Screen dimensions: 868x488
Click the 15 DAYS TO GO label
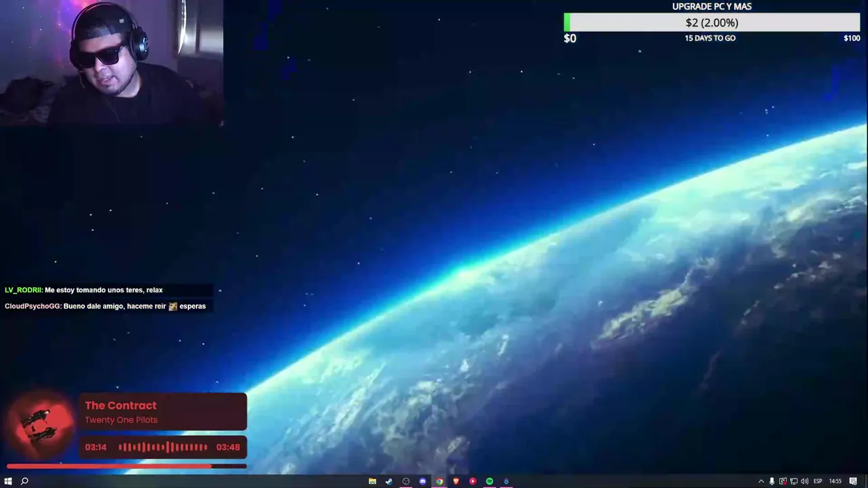(x=710, y=38)
